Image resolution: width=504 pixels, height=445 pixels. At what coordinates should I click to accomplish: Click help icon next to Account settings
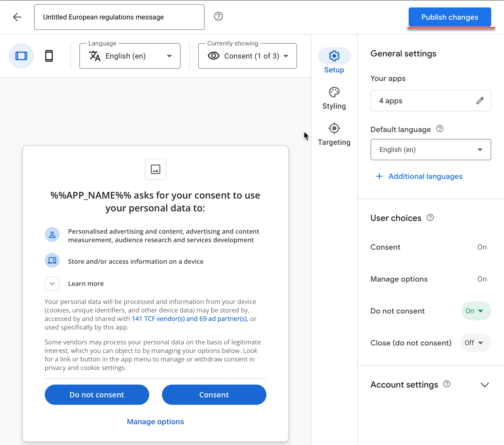447,384
